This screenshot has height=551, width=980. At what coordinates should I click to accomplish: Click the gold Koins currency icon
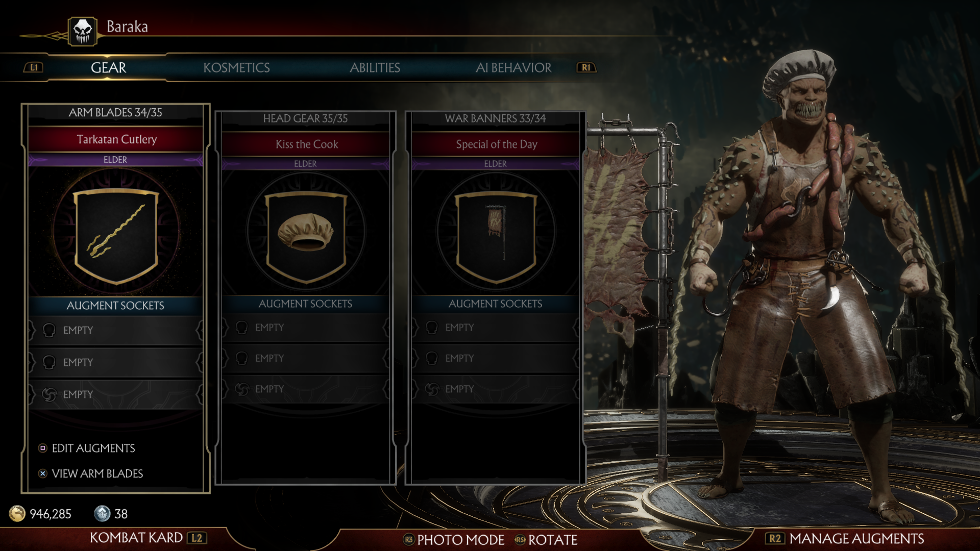point(17,513)
